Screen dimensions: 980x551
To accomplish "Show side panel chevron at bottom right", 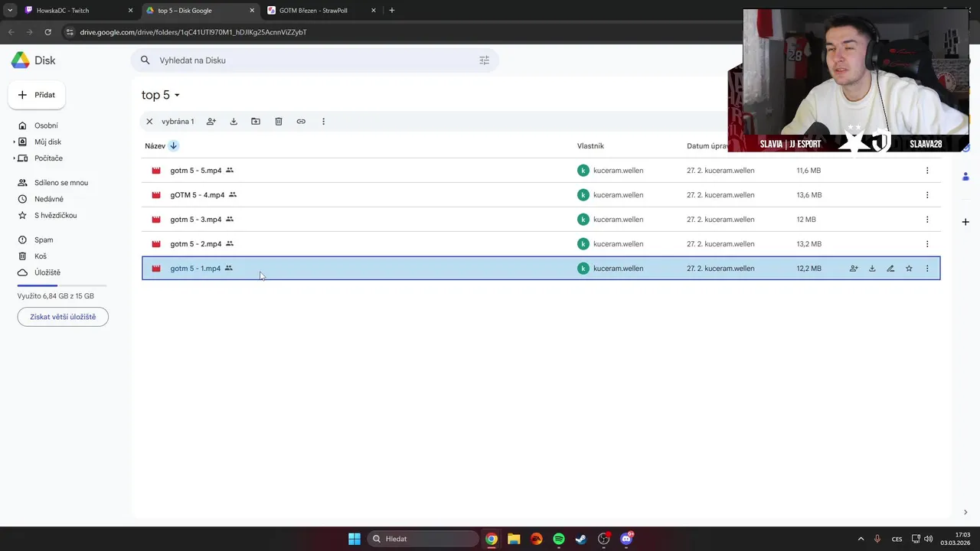I will 965,513.
